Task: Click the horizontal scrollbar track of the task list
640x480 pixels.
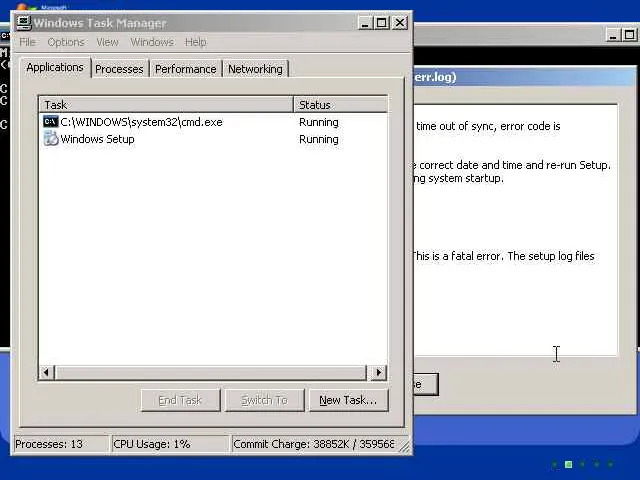Action: (x=211, y=372)
